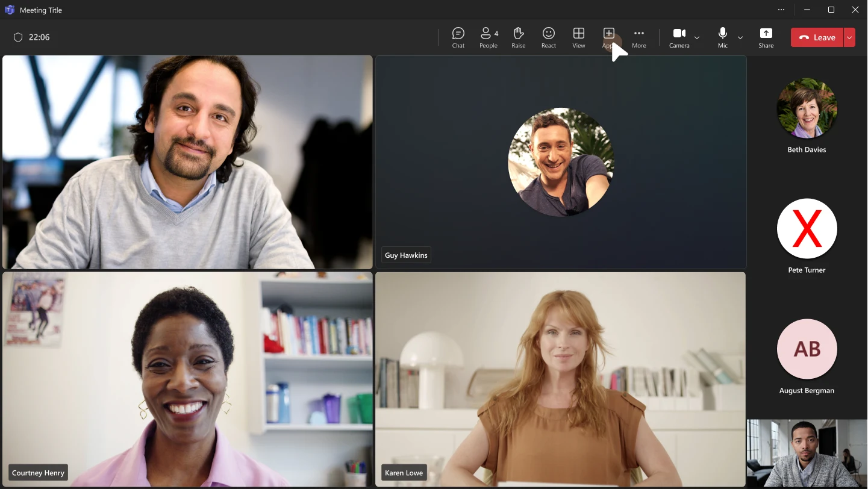This screenshot has height=489, width=868.
Task: Open title bar ellipsis settings menu
Action: click(x=781, y=10)
